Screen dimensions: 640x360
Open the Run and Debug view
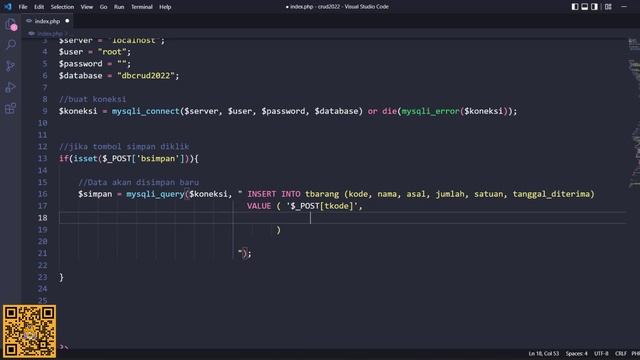11,87
